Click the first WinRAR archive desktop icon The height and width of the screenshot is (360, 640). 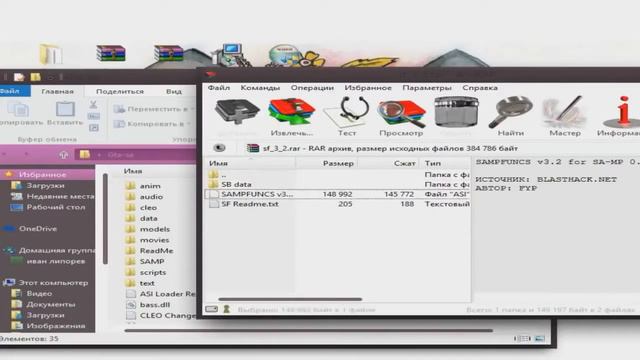pyautogui.click(x=111, y=53)
